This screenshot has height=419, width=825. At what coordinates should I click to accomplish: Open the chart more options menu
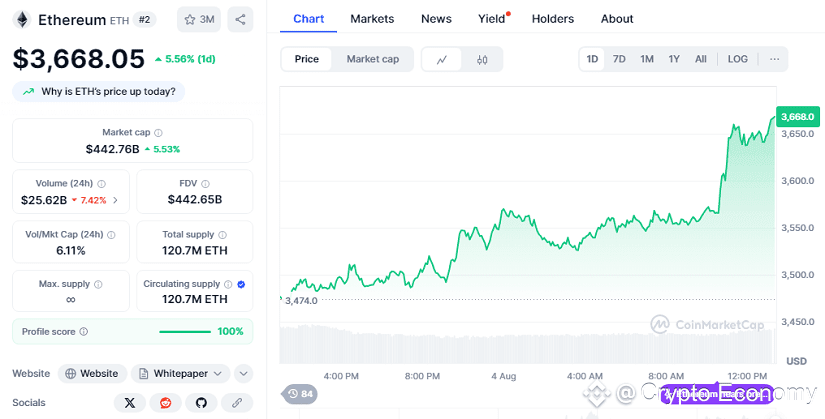point(774,59)
